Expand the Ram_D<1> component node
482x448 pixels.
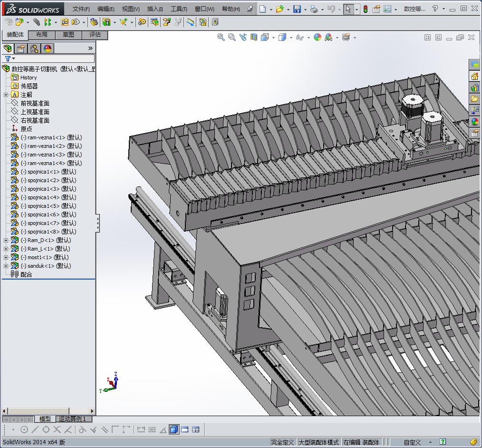click(x=6, y=240)
